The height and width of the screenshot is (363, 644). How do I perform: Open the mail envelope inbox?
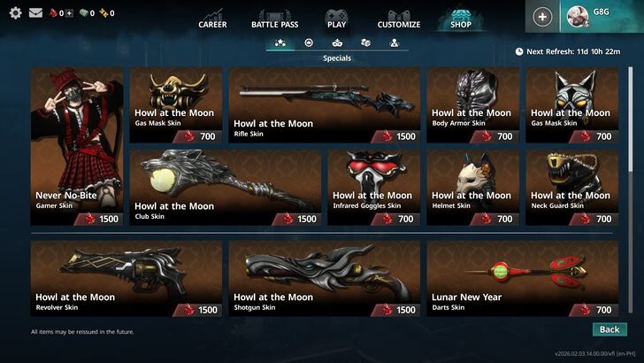(x=35, y=13)
